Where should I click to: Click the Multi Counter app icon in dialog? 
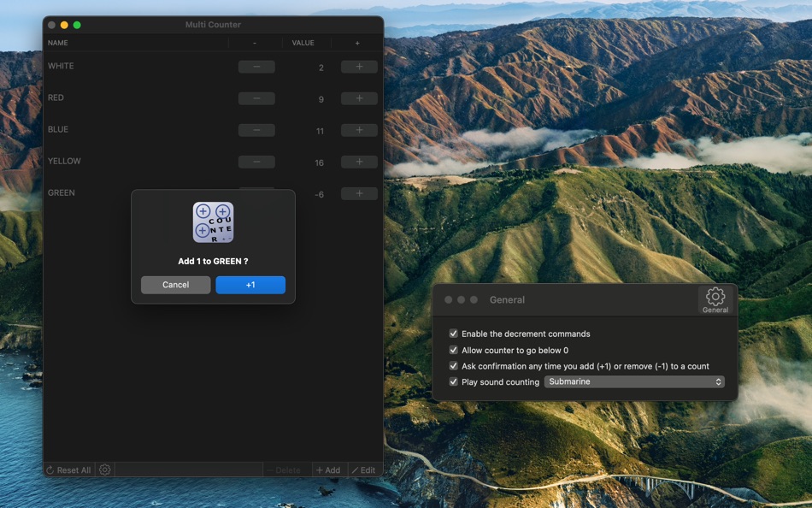coord(214,222)
